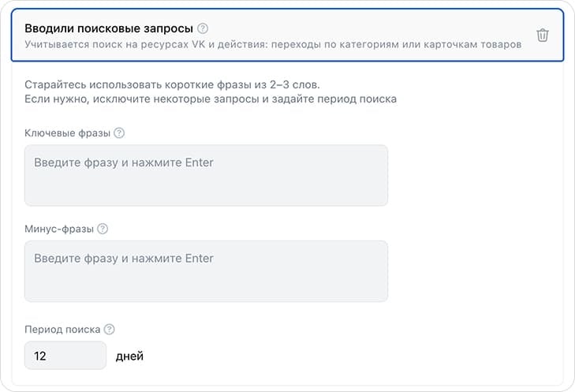Click the Ключевые фразы label
575x392 pixels.
point(68,133)
